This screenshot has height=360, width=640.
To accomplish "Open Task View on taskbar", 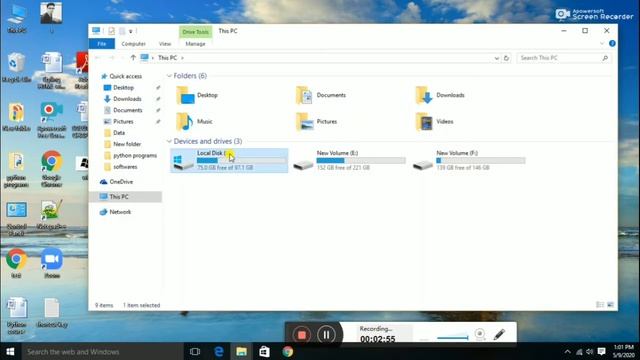I will click(195, 351).
